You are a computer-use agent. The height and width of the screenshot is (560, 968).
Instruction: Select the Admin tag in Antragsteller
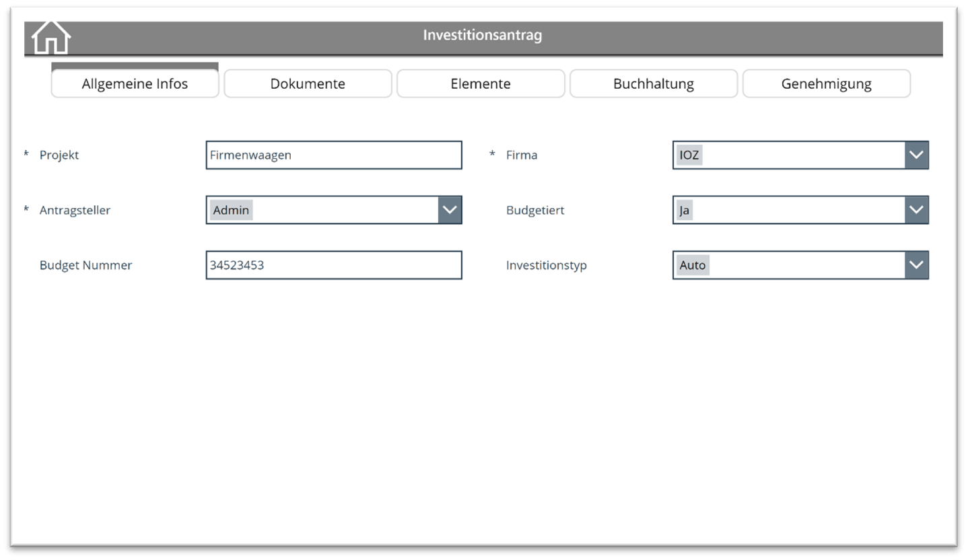pos(231,210)
